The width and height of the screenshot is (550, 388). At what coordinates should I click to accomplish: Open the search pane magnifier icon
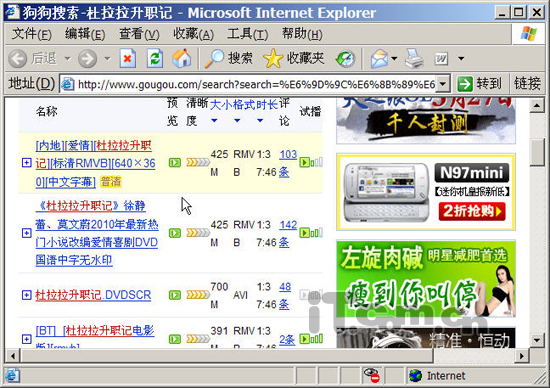pyautogui.click(x=214, y=58)
